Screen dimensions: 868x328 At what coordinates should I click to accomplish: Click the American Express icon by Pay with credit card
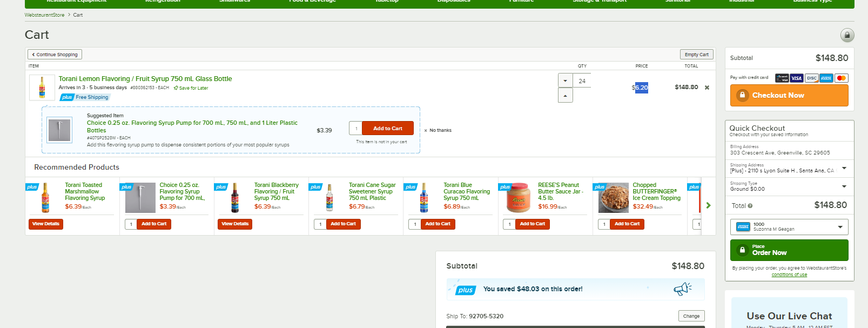[x=826, y=78]
